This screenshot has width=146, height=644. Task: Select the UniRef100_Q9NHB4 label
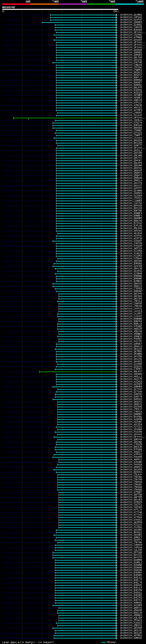[131, 387]
